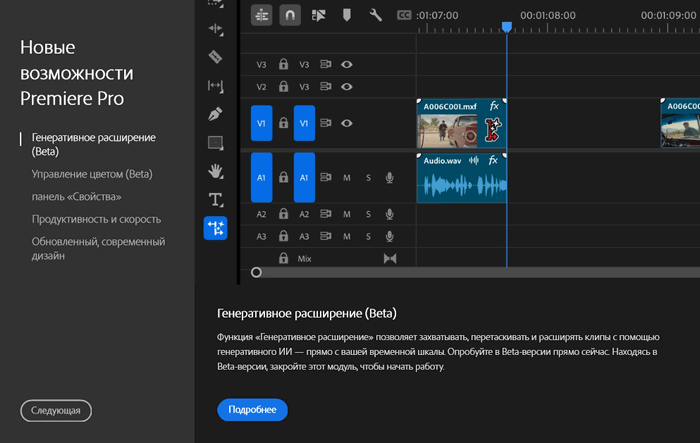Open Обновленный, современный дизайн section
The height and width of the screenshot is (443, 700).
pyautogui.click(x=98, y=248)
